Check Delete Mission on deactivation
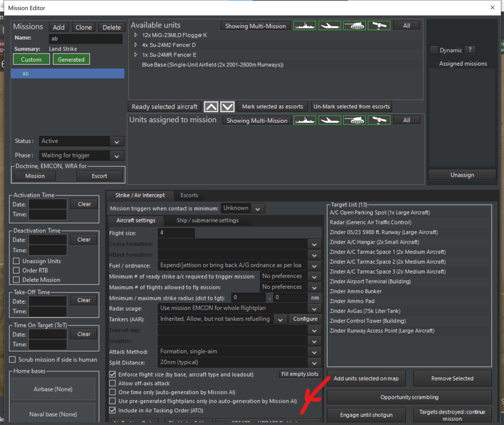 (x=16, y=280)
